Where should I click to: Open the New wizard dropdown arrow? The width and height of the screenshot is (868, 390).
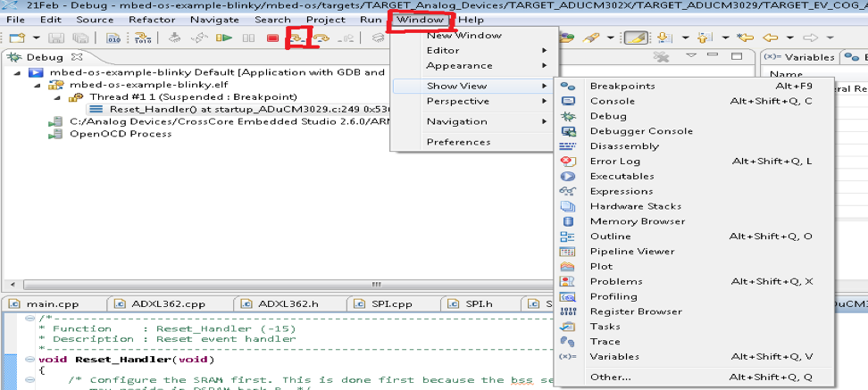(37, 37)
